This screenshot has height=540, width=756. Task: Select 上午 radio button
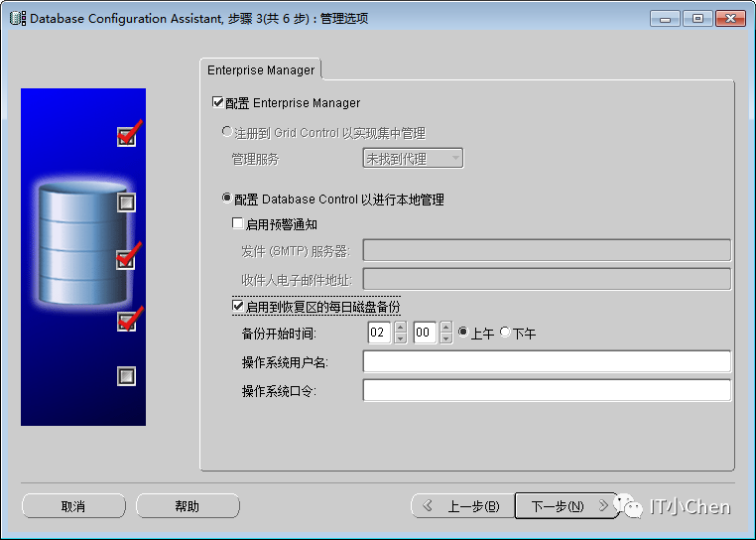[x=463, y=332]
